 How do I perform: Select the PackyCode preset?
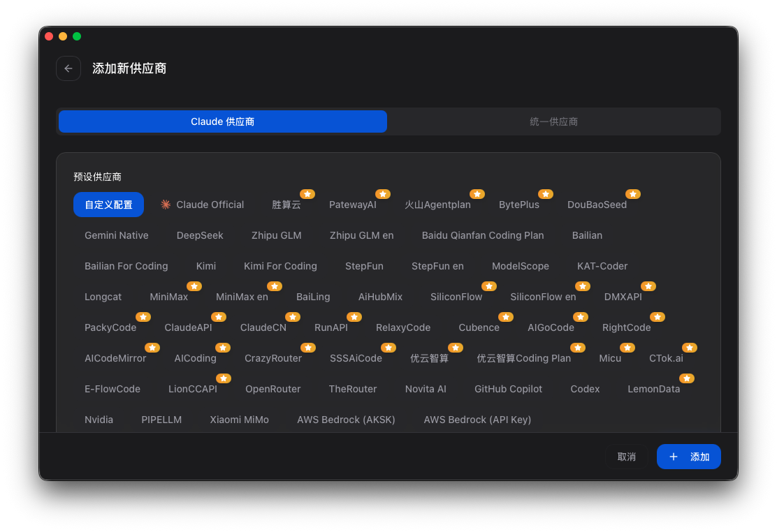point(110,327)
